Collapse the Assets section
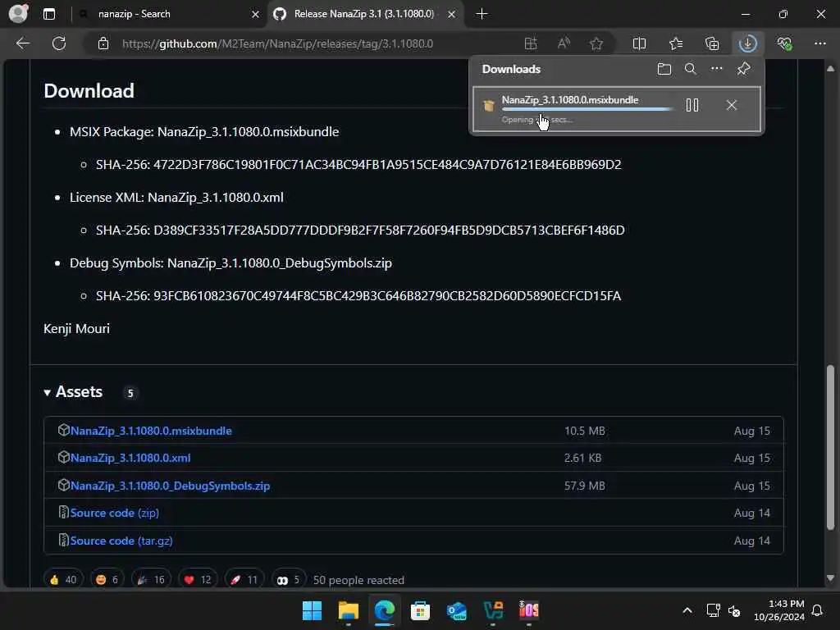840x630 pixels. (x=73, y=392)
